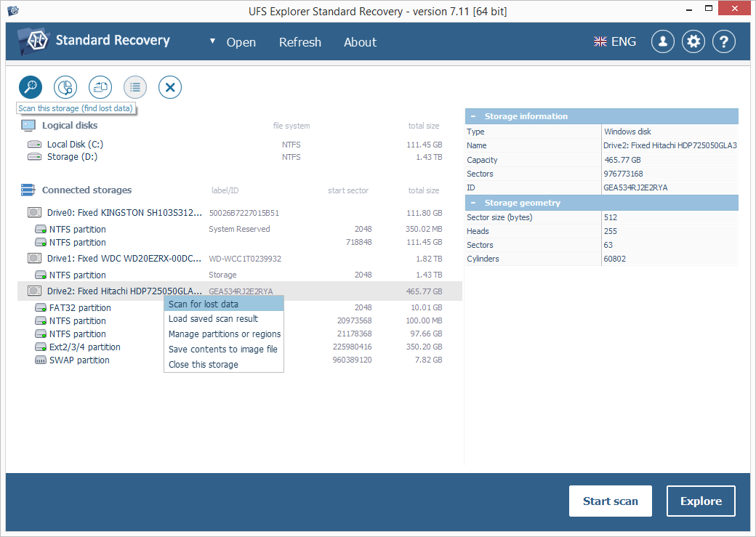
Task: Select the System Reserved NTFS partition
Action: tap(240, 229)
